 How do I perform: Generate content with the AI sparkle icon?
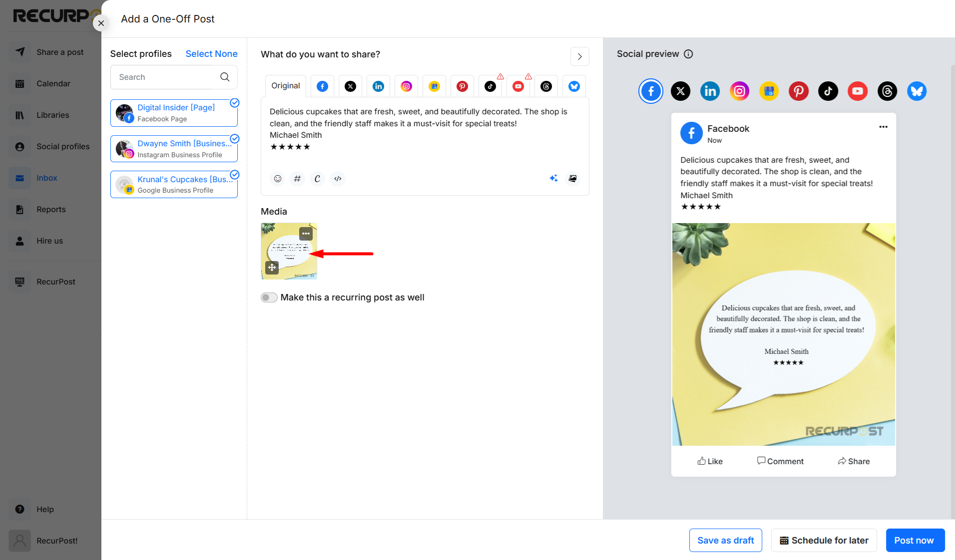(x=553, y=178)
